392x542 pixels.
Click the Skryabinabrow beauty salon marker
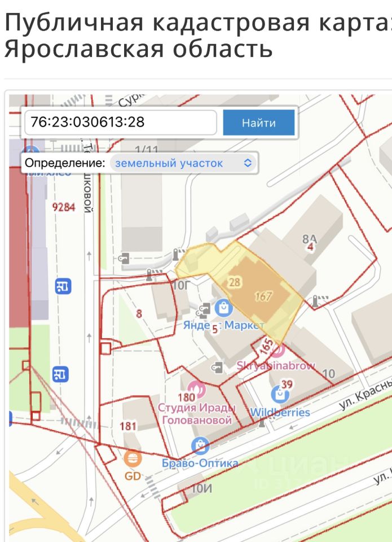[x=278, y=351]
